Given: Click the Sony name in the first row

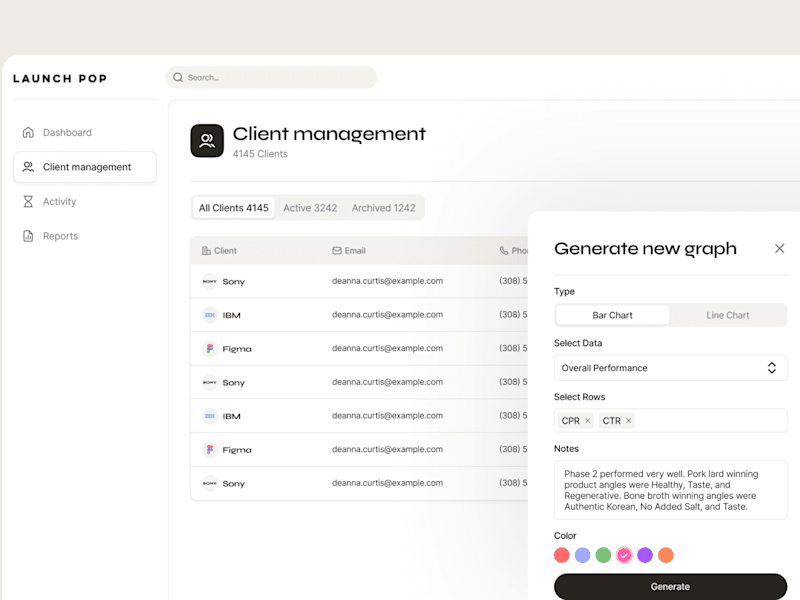Looking at the screenshot, I should click(234, 282).
